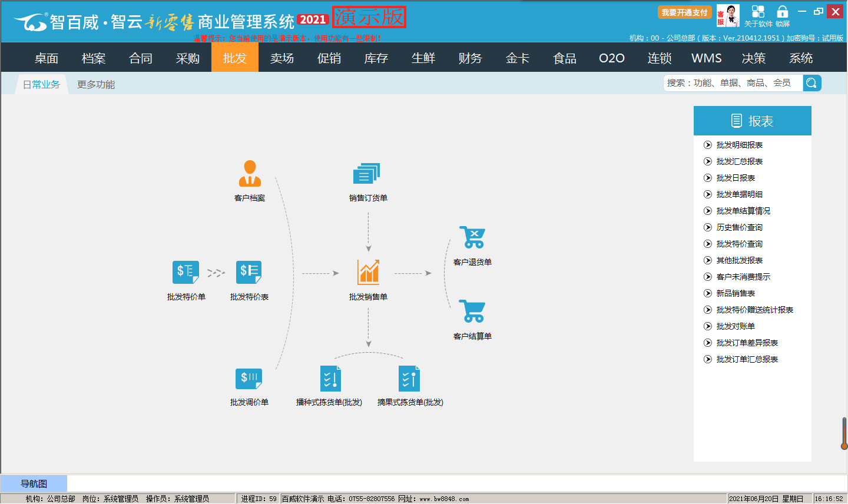The height and width of the screenshot is (504, 848).
Task: Open 摘果式拣货单(批发) picking list icon
Action: 409,379
